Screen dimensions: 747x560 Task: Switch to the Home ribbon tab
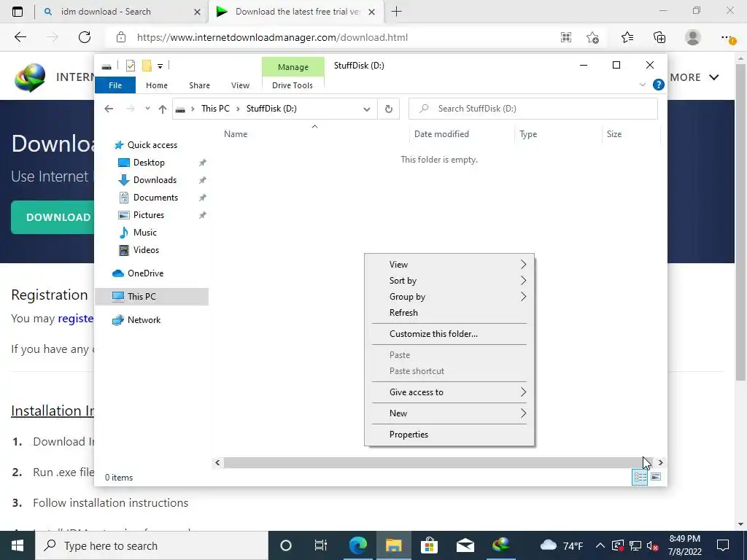click(157, 85)
